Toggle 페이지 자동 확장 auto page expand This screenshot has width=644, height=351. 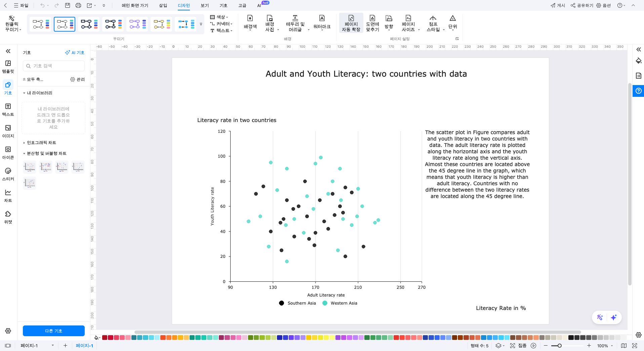click(x=351, y=23)
